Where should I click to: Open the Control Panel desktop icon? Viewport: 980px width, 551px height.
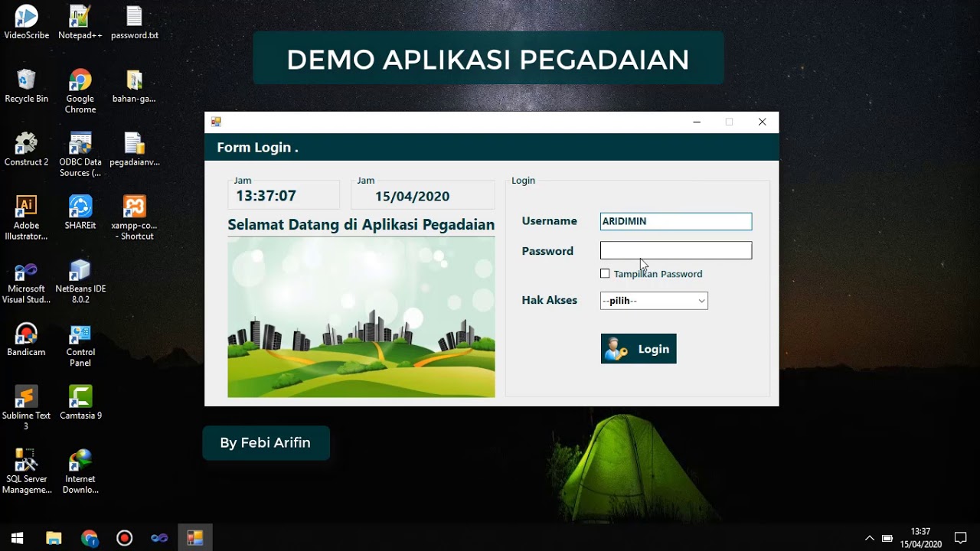(x=80, y=345)
